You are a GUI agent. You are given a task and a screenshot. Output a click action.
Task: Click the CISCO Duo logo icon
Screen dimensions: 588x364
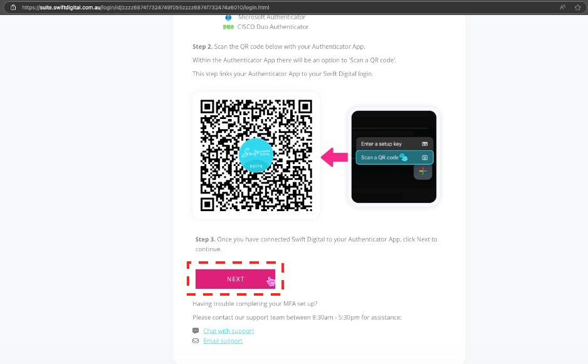pyautogui.click(x=228, y=27)
